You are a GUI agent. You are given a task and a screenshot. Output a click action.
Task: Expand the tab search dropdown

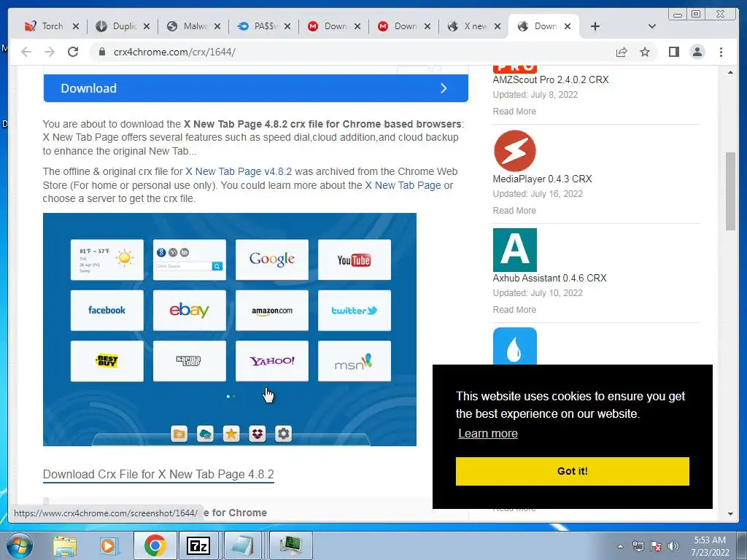[x=652, y=26]
